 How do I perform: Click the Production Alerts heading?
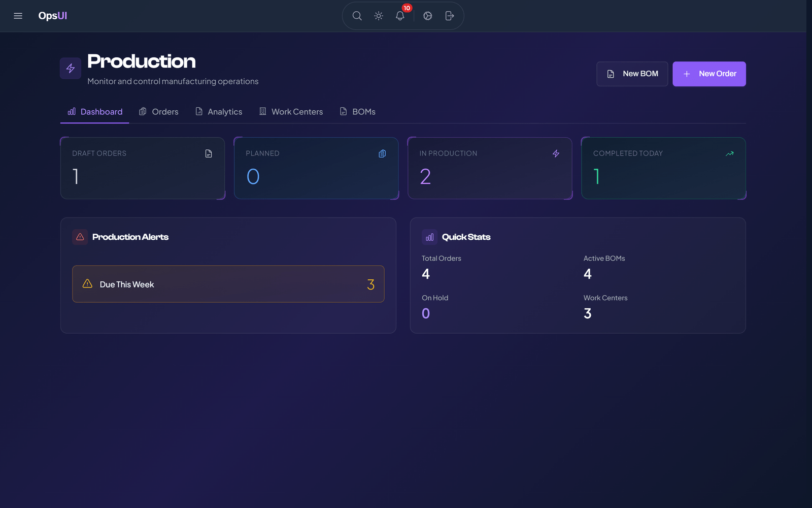tap(130, 237)
